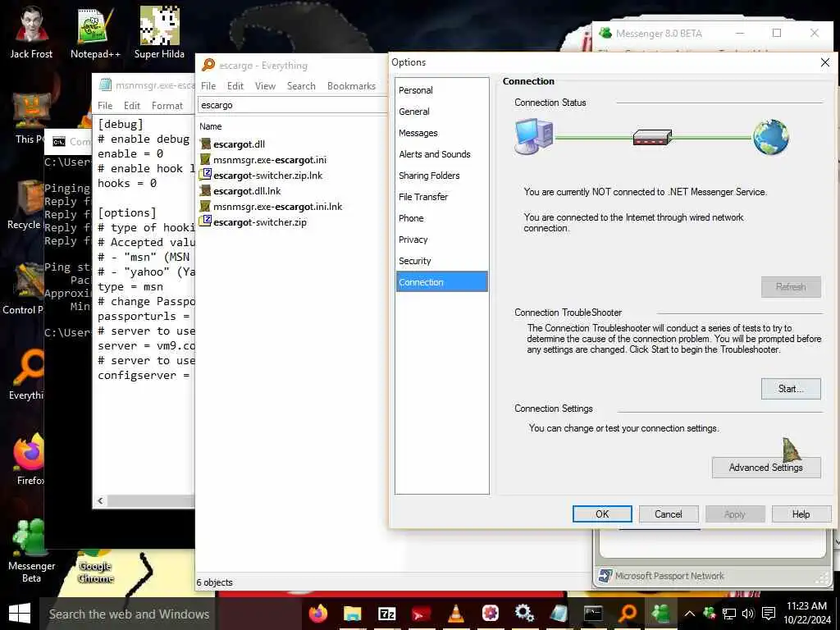Open VLC media player from the taskbar

[x=456, y=613]
